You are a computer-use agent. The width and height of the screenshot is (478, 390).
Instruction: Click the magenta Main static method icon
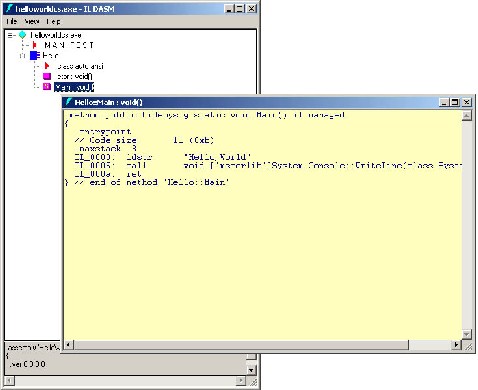47,87
